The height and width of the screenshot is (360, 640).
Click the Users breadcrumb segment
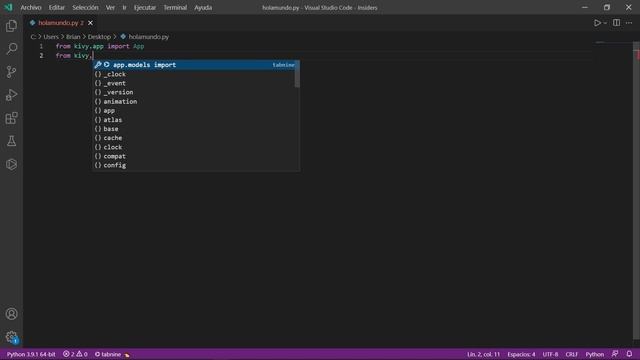pos(51,37)
